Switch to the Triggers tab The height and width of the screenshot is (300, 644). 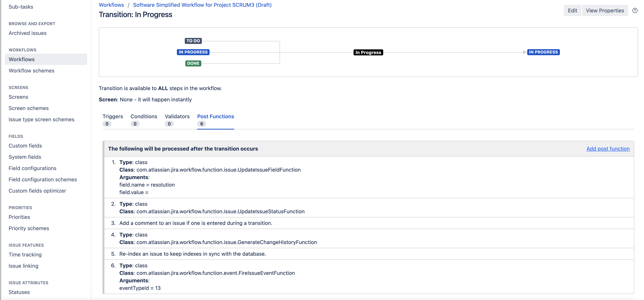coord(112,117)
